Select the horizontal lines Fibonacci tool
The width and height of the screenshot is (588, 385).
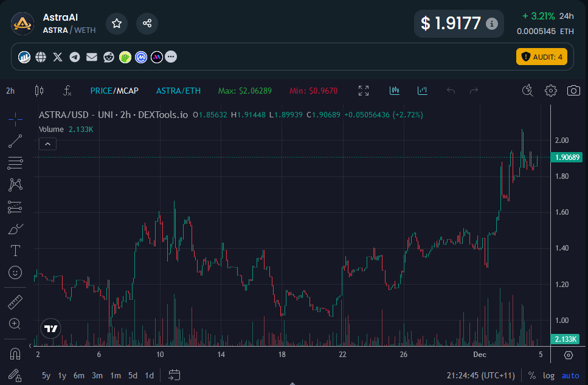point(15,163)
